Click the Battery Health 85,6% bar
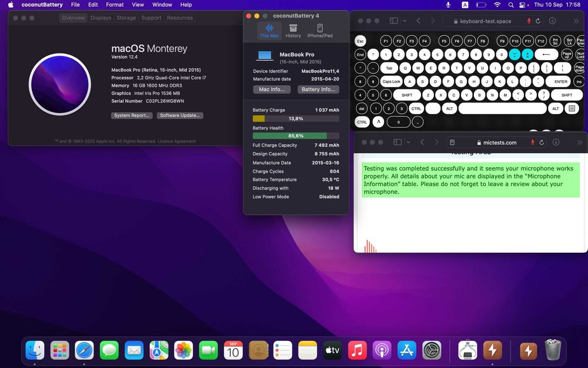 click(296, 136)
